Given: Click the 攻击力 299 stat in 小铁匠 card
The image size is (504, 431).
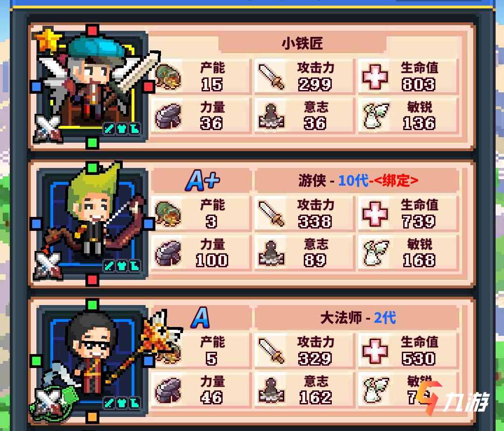Looking at the screenshot, I should 305,76.
